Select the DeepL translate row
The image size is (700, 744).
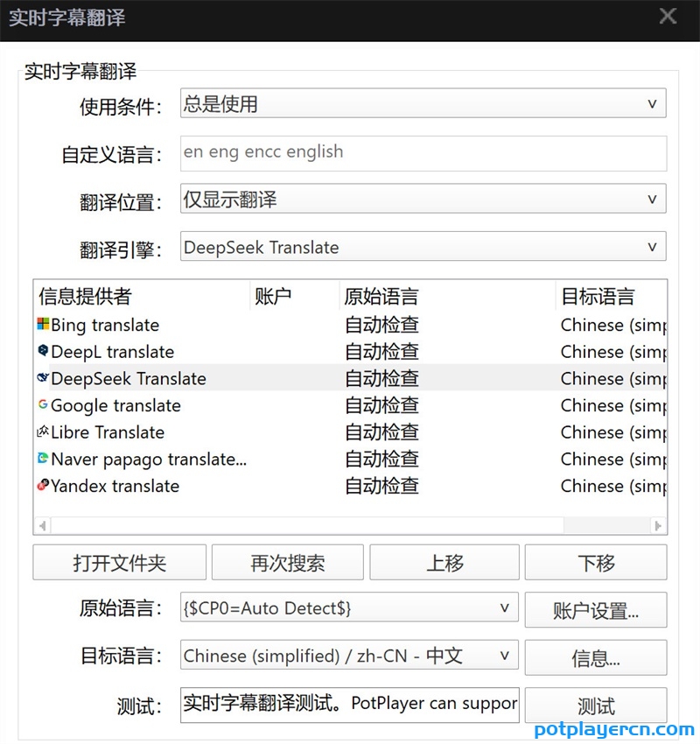351,352
